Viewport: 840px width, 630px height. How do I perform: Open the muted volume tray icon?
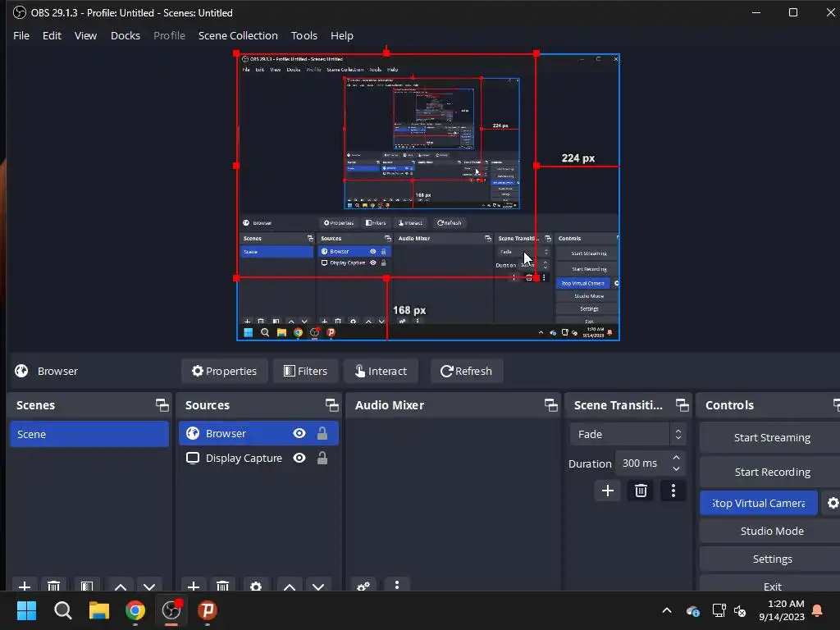point(741,610)
